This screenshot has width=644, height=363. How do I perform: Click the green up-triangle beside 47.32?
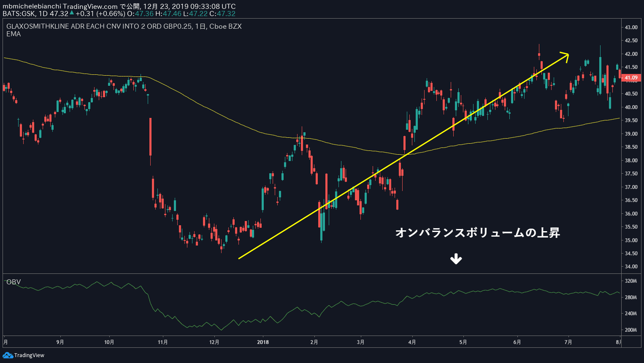click(x=72, y=13)
